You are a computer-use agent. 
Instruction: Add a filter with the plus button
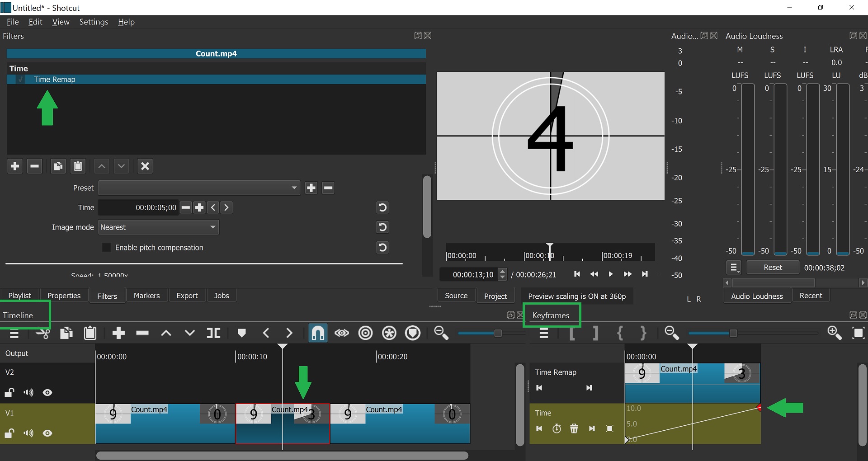[14, 166]
